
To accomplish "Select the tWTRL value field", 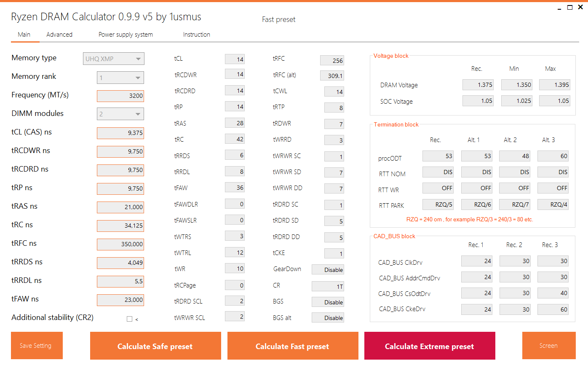I will 235,253.
